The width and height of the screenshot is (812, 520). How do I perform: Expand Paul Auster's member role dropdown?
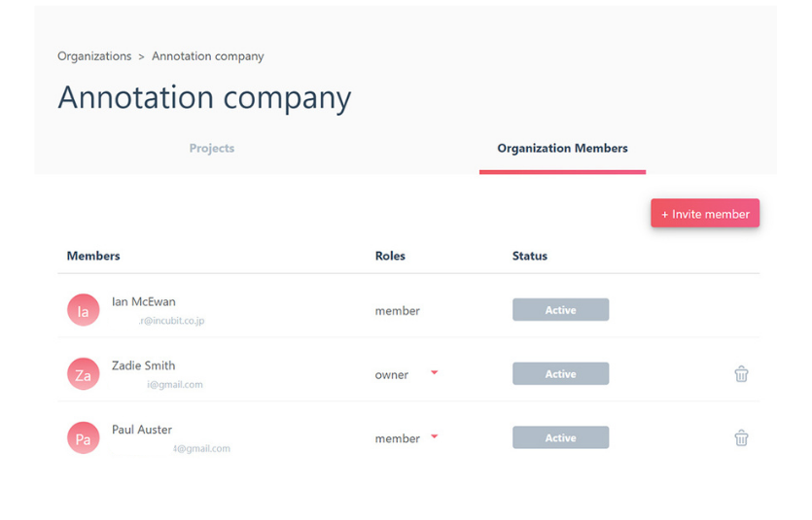pyautogui.click(x=434, y=437)
